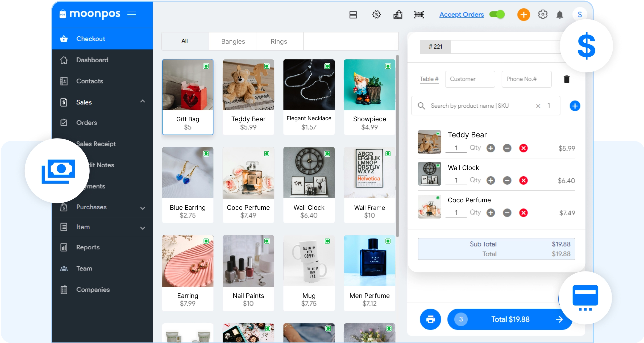Click the Accept Orders link
Image resolution: width=644 pixels, height=343 pixels.
(x=461, y=15)
